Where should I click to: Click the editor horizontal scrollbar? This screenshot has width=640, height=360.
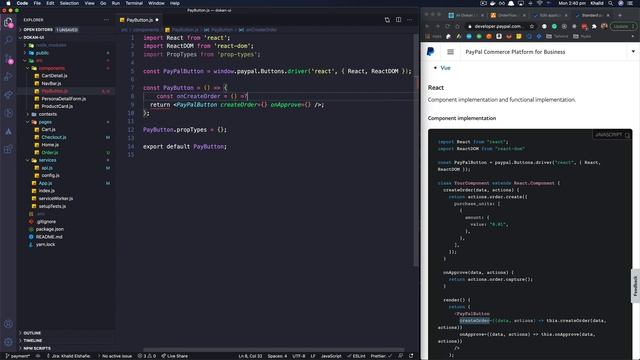[273, 350]
